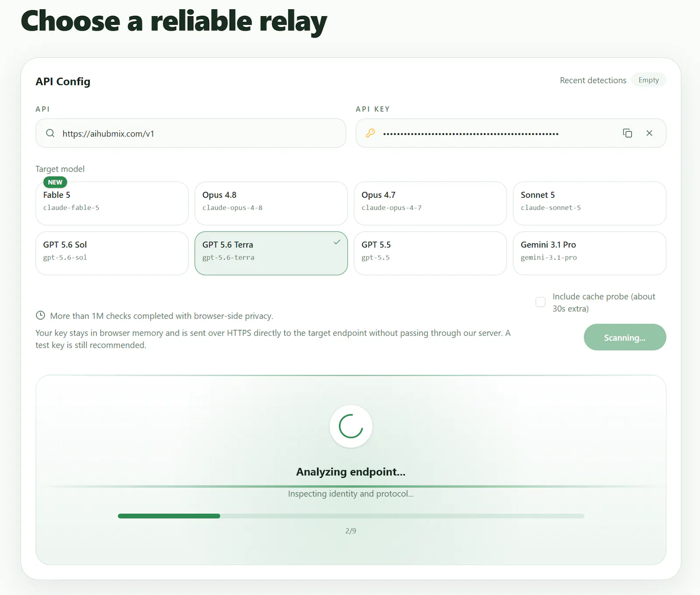Click the Scanning... button

625,337
